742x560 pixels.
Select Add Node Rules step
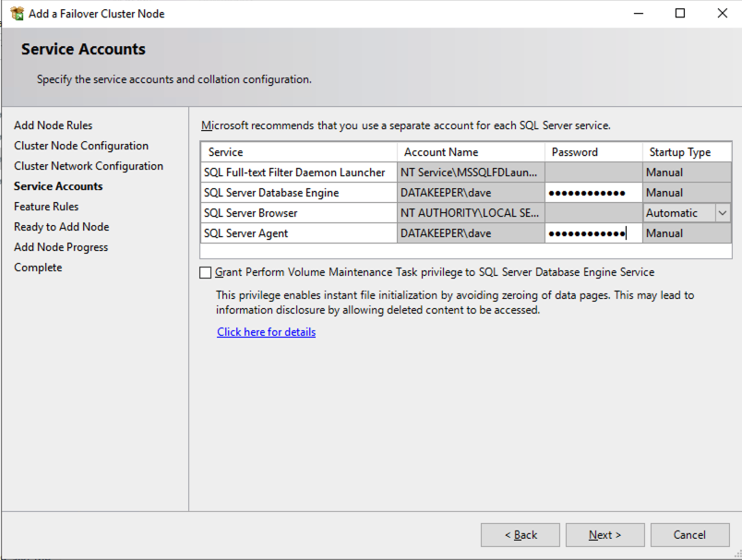[53, 125]
